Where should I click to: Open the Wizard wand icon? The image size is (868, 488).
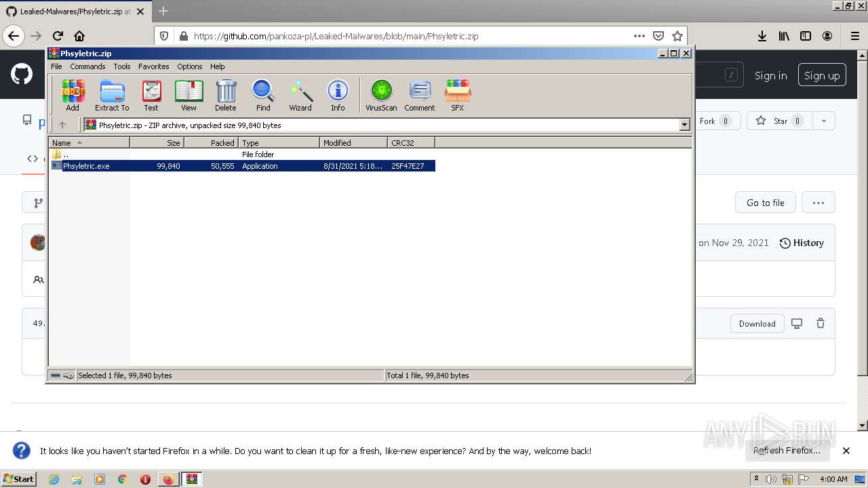pyautogui.click(x=300, y=95)
